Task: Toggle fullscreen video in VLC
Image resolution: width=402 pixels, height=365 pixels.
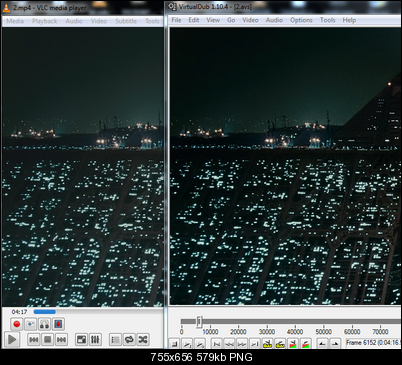Action: [x=81, y=340]
